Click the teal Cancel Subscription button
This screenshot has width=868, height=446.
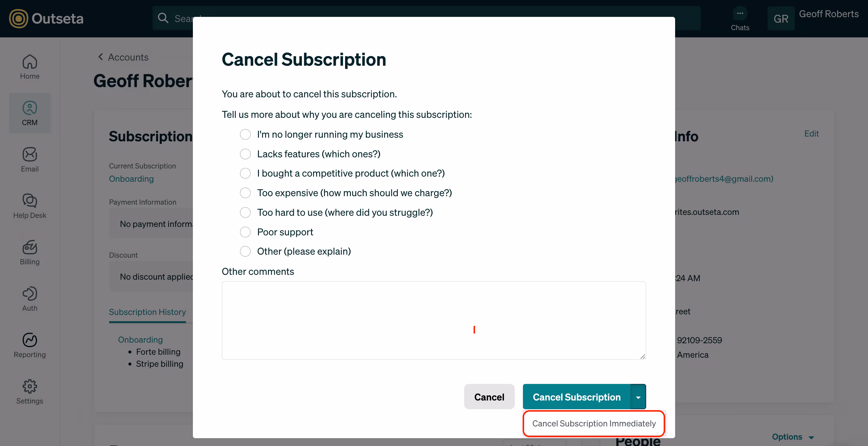coord(576,397)
